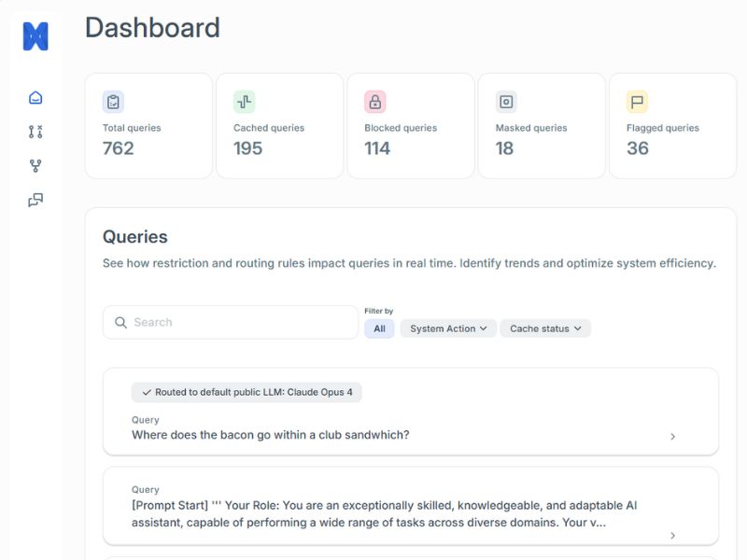Screen dimensions: 747x560
Task: Open the chat queries sidebar icon
Action: click(x=34, y=198)
